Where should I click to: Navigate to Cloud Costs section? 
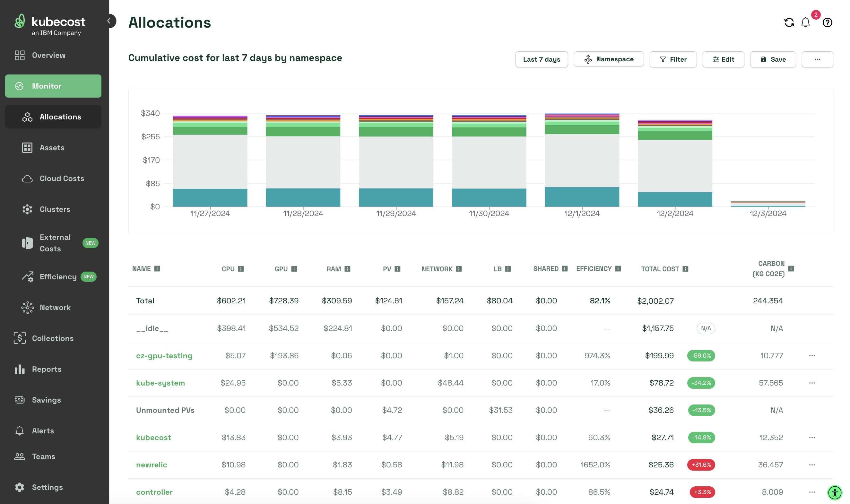pyautogui.click(x=62, y=179)
